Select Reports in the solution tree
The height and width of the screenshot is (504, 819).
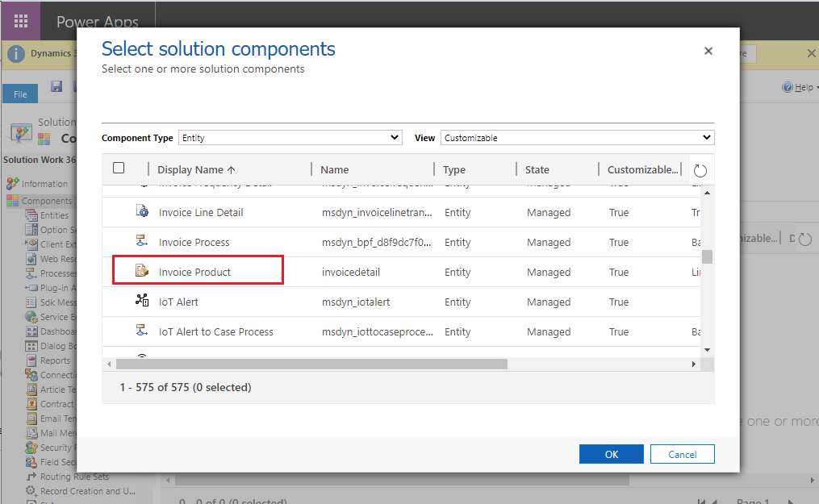tap(55, 360)
